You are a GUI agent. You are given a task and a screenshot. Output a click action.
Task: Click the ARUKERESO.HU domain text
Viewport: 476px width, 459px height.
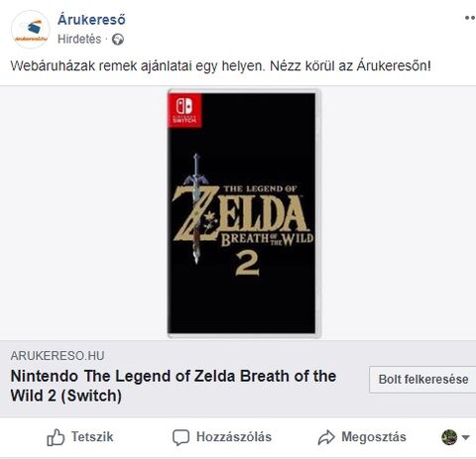point(58,356)
